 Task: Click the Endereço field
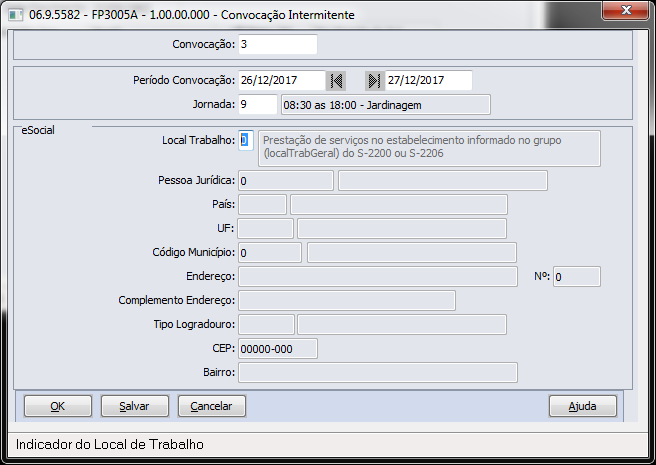pyautogui.click(x=378, y=277)
